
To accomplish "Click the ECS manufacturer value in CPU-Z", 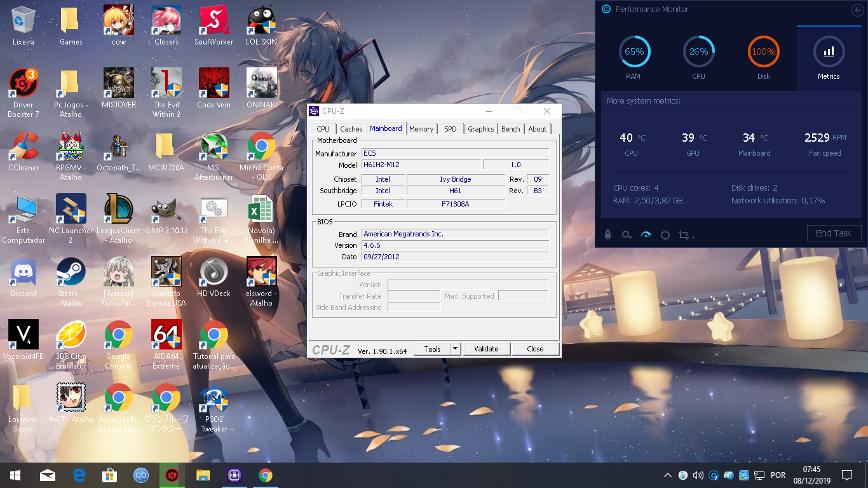I will pos(455,153).
